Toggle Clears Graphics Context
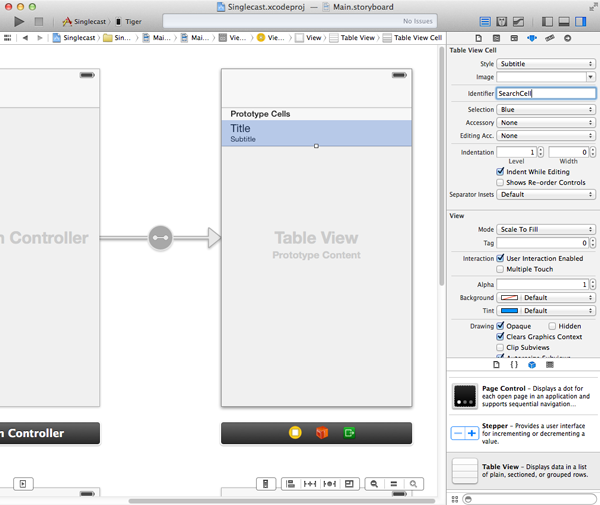Viewport: 600px width, 505px height. (500, 337)
